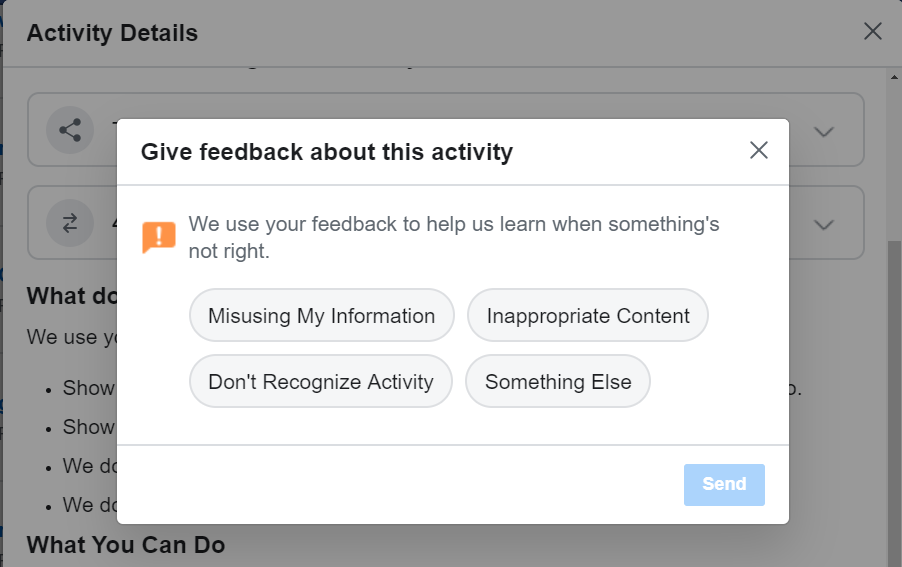Image resolution: width=902 pixels, height=567 pixels.
Task: Click the Give feedback about this activity heading
Action: (327, 152)
